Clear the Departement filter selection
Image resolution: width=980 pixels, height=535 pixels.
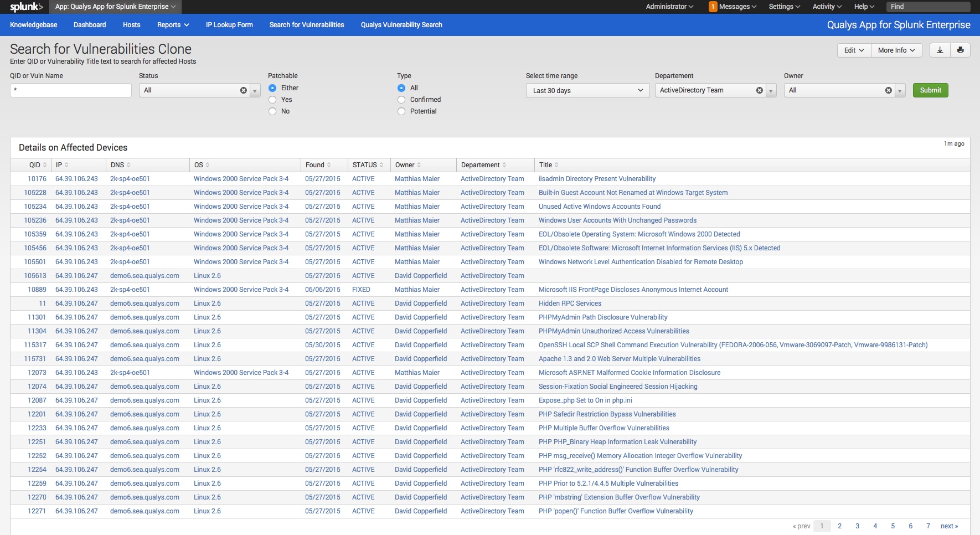coord(760,90)
